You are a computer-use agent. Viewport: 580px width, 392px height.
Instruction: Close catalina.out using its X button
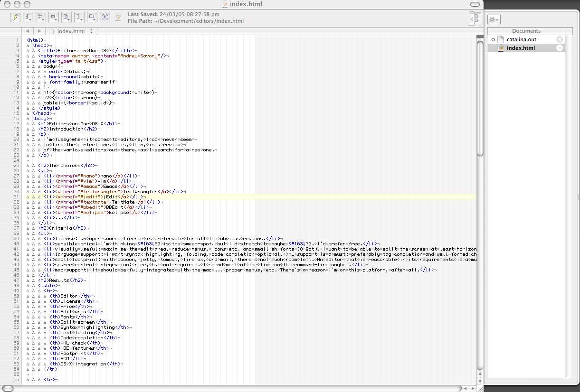(560, 39)
